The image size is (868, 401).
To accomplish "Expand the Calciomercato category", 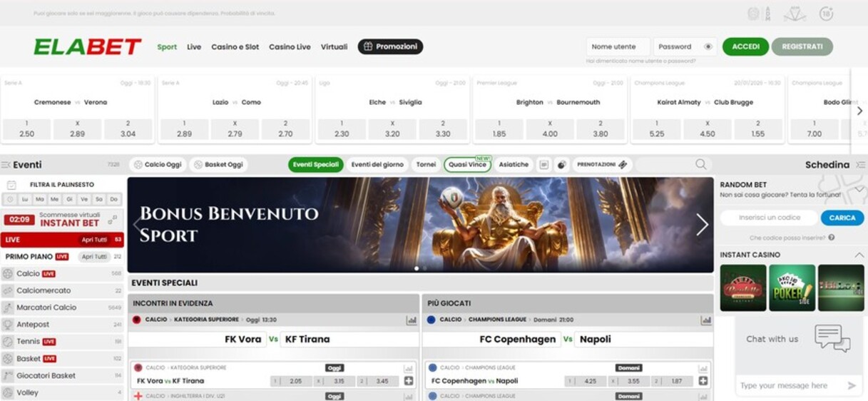I will click(x=62, y=290).
